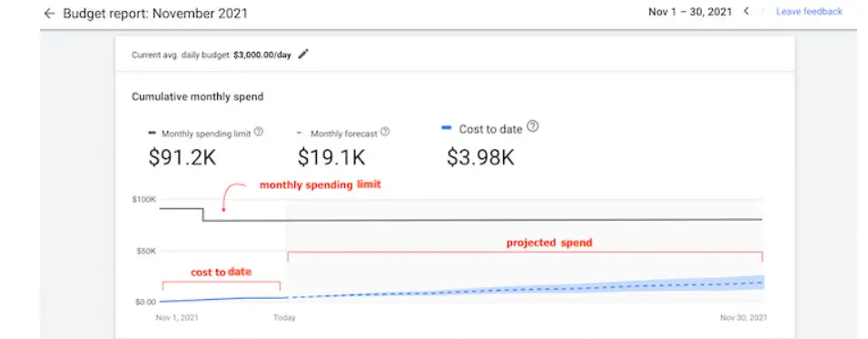Viewport: 868px width, 339px height.
Task: Click the $3.98K cost to date value
Action: (480, 158)
